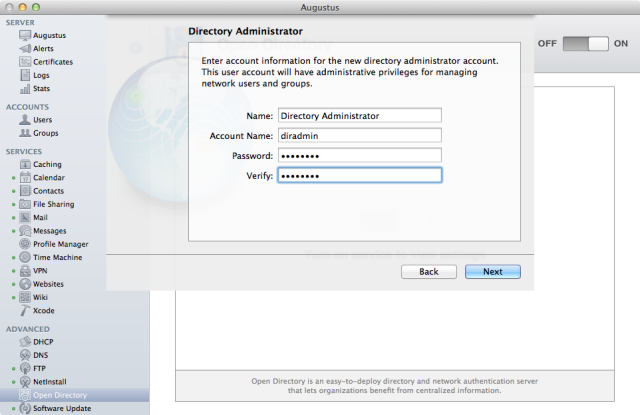The image size is (640, 415).
Task: Open the Certificates icon in sidebar
Action: pyautogui.click(x=25, y=62)
